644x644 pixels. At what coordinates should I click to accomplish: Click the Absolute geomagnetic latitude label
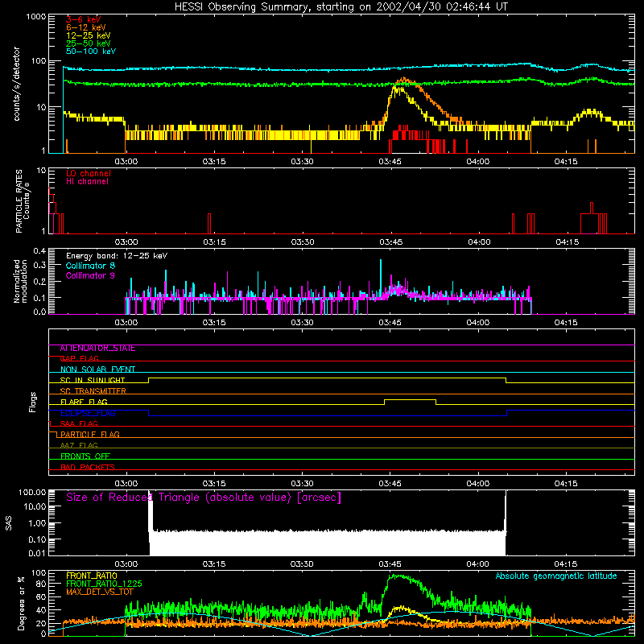click(x=556, y=576)
